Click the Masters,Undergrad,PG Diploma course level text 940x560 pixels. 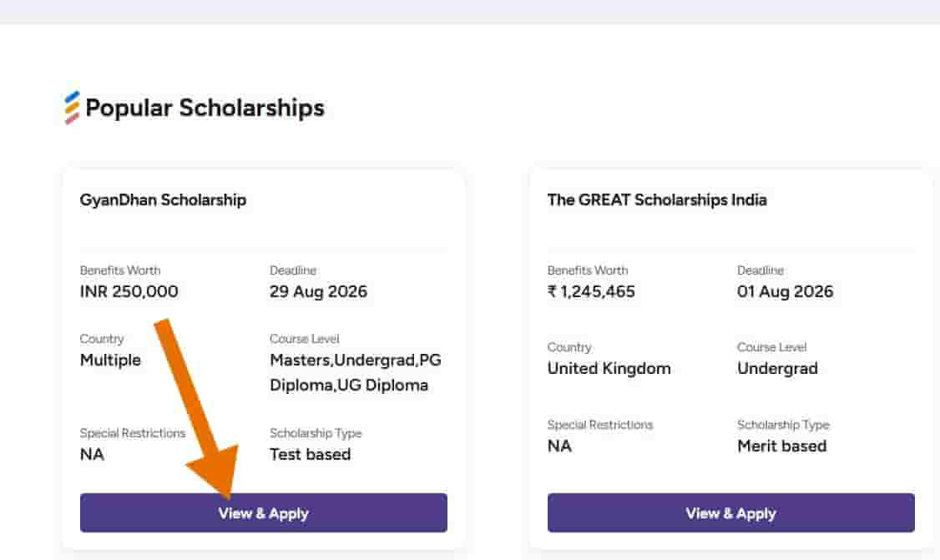(x=356, y=372)
